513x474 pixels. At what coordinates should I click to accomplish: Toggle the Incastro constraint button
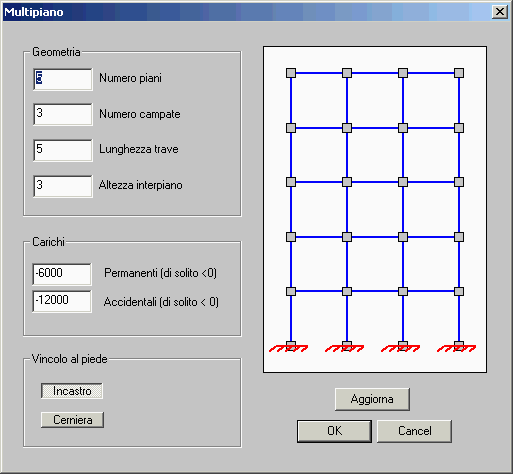[x=72, y=391]
